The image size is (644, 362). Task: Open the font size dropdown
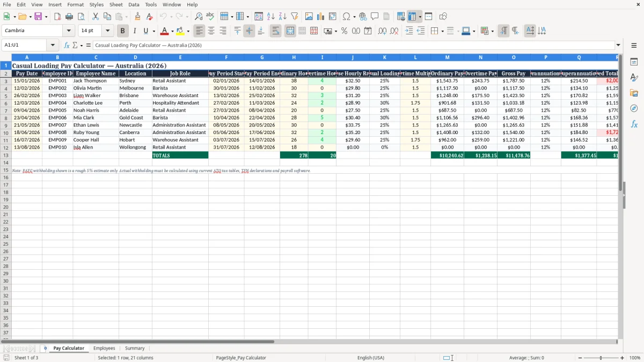[x=107, y=31]
